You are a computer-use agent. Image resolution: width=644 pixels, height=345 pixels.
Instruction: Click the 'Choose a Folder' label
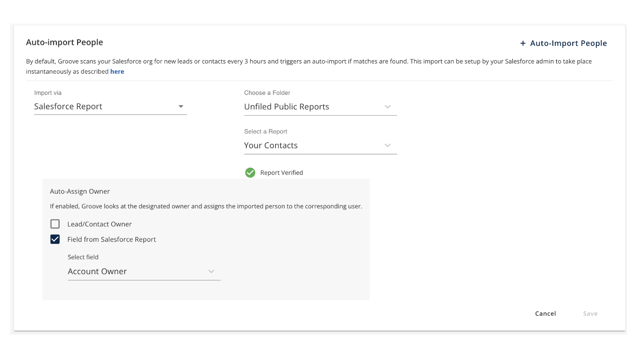click(x=267, y=93)
